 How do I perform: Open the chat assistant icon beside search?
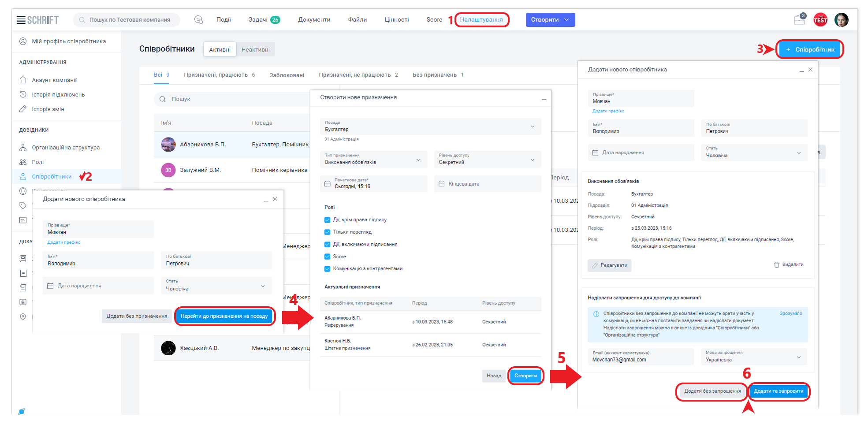click(198, 20)
